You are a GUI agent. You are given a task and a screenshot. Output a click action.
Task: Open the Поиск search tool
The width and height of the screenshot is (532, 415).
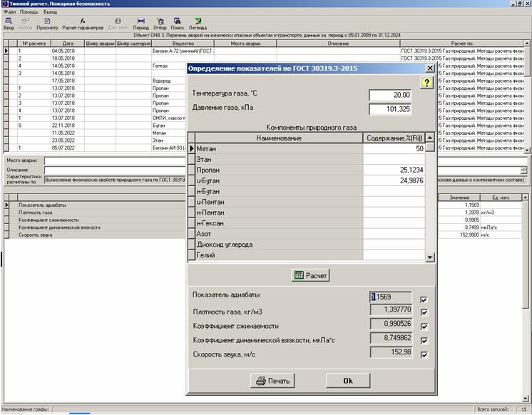[177, 21]
